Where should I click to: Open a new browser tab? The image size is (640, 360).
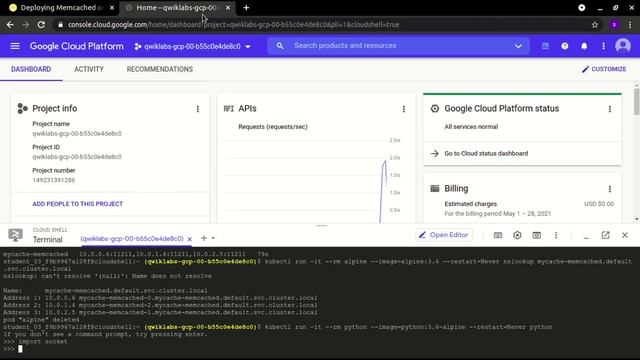[246, 8]
